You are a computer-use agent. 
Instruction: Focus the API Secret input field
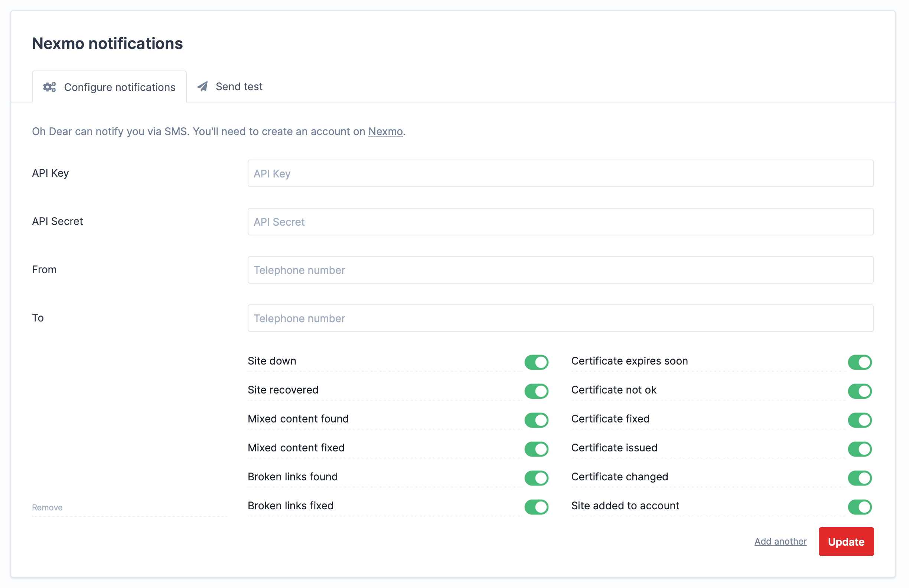tap(560, 222)
